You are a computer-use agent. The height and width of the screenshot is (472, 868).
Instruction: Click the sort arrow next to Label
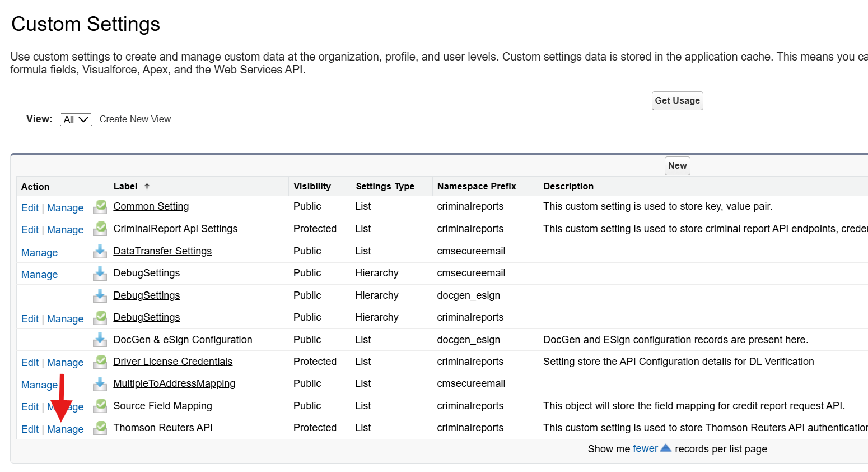click(x=147, y=186)
